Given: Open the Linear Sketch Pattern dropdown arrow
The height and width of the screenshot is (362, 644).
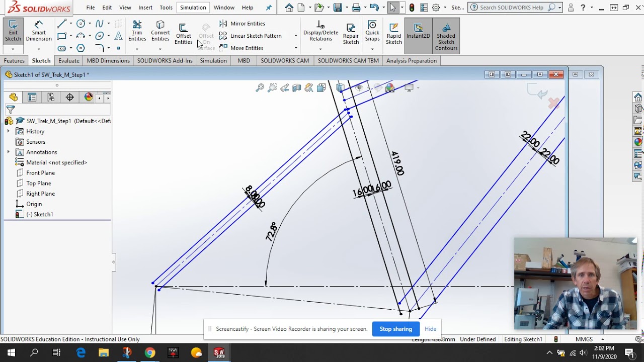Looking at the screenshot, I should tap(296, 36).
